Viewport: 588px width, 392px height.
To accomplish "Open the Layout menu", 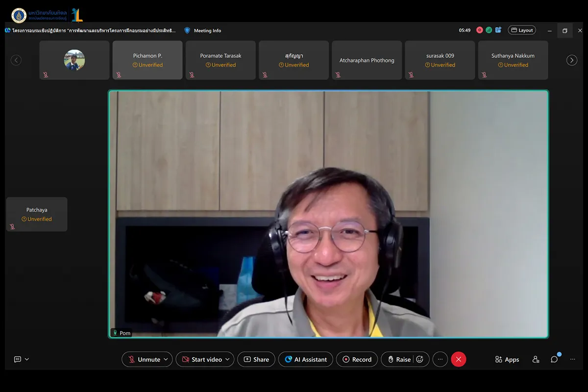I will [x=522, y=30].
